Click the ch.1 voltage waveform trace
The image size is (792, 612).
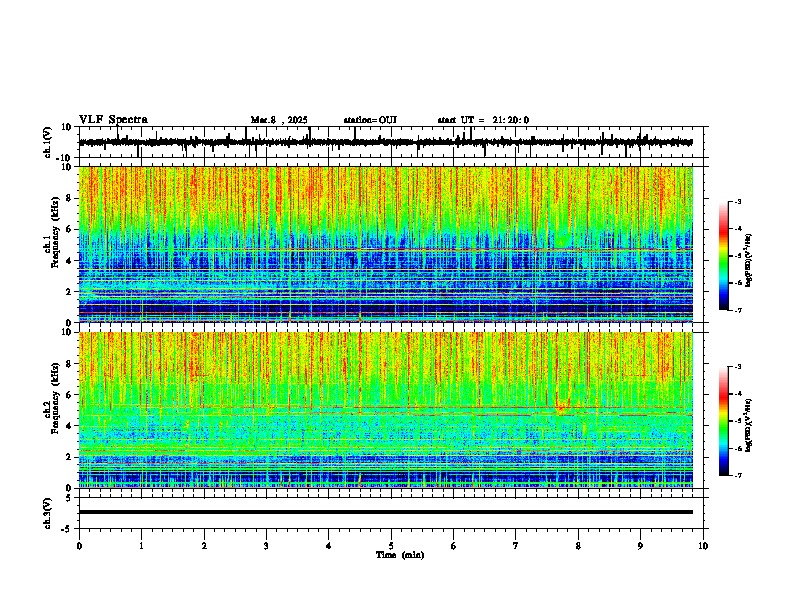[x=385, y=142]
